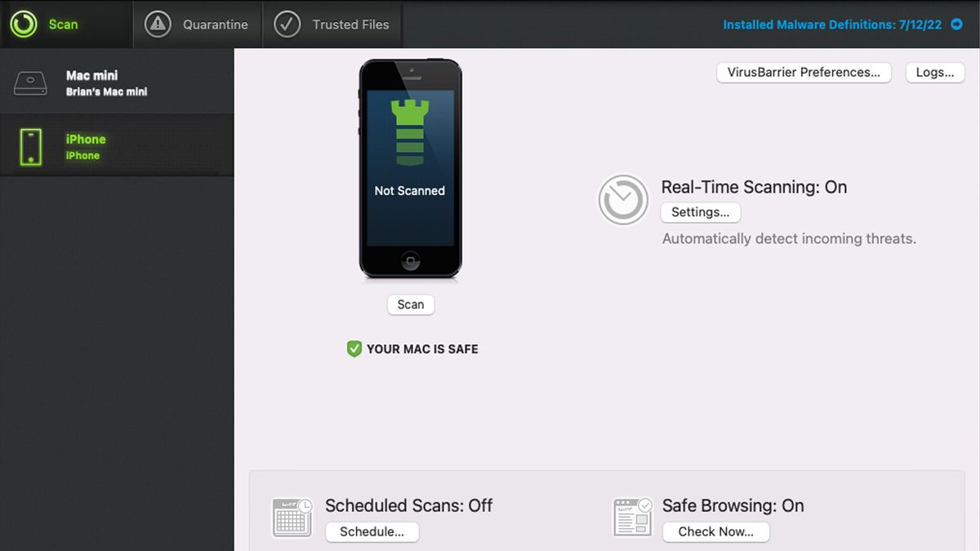This screenshot has height=551, width=980.
Task: Switch to the Trusted Files tab
Action: click(332, 24)
